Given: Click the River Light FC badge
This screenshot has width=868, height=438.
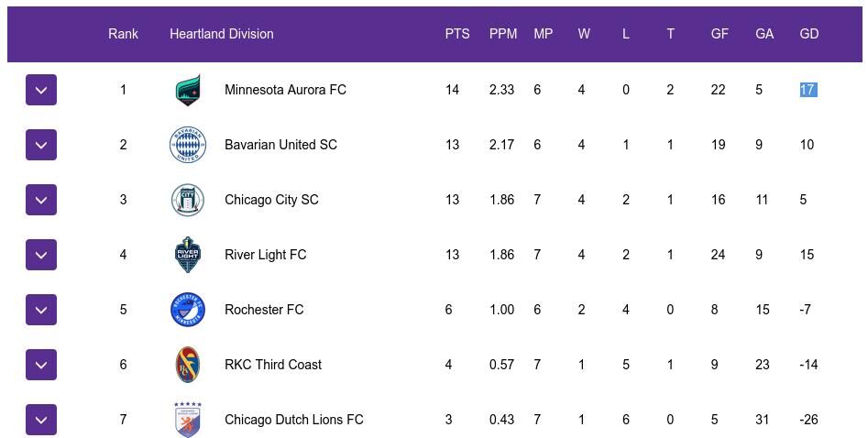Looking at the screenshot, I should tap(188, 255).
